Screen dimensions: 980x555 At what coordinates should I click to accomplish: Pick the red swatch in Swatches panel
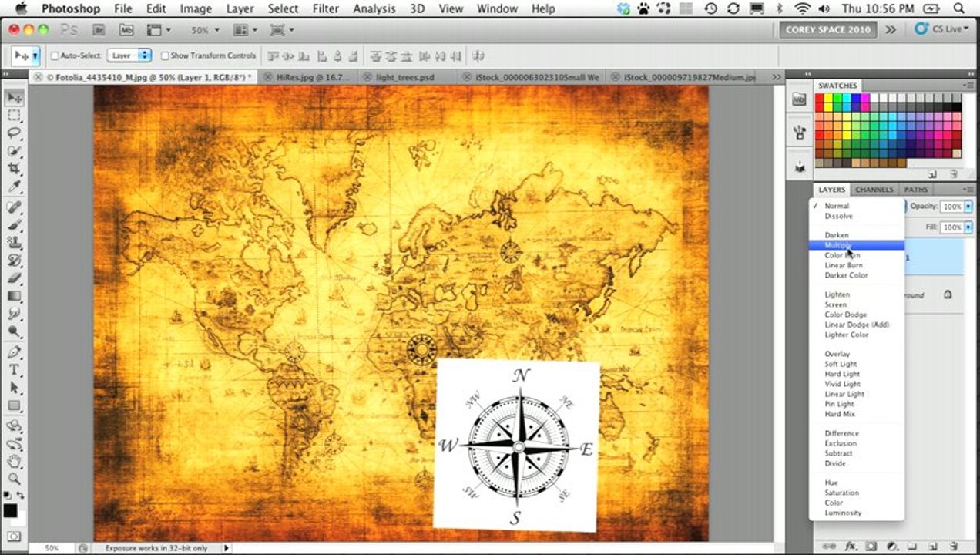coord(820,99)
